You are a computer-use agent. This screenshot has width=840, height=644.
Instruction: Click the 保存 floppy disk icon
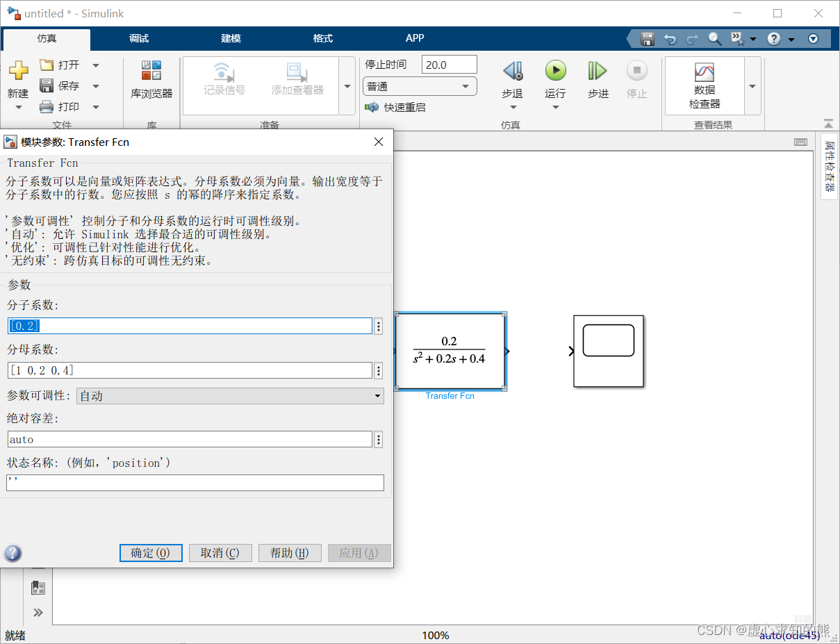[x=47, y=86]
